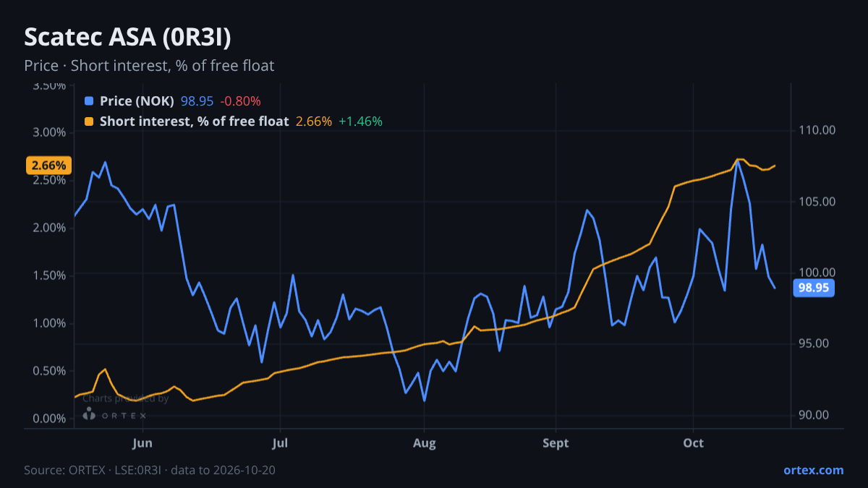Click the Scatec ASA (0R3I) chart title
This screenshot has width=868, height=488.
click(128, 37)
